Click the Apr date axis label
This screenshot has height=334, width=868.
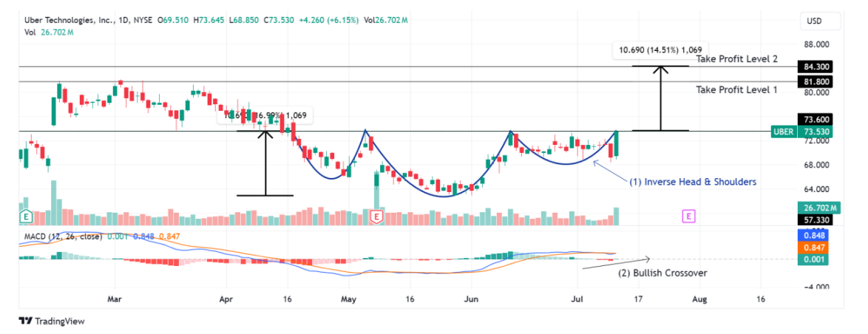227,299
